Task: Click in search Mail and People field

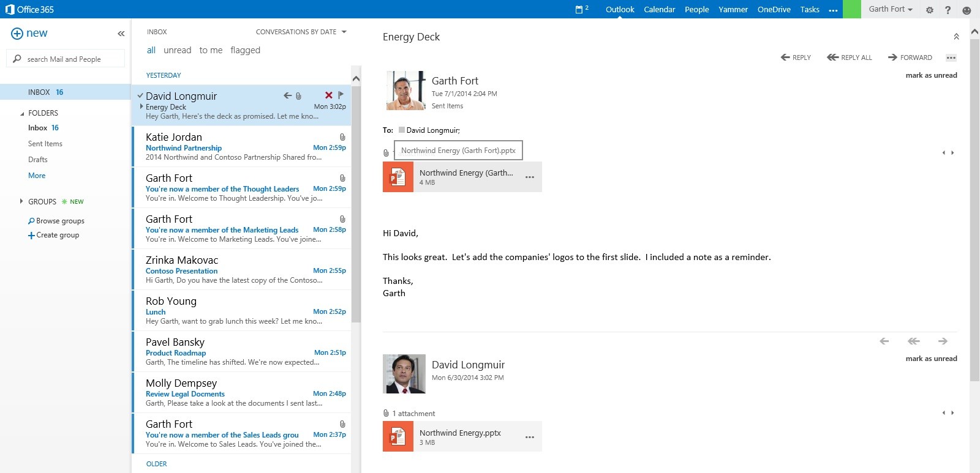Action: click(x=66, y=59)
